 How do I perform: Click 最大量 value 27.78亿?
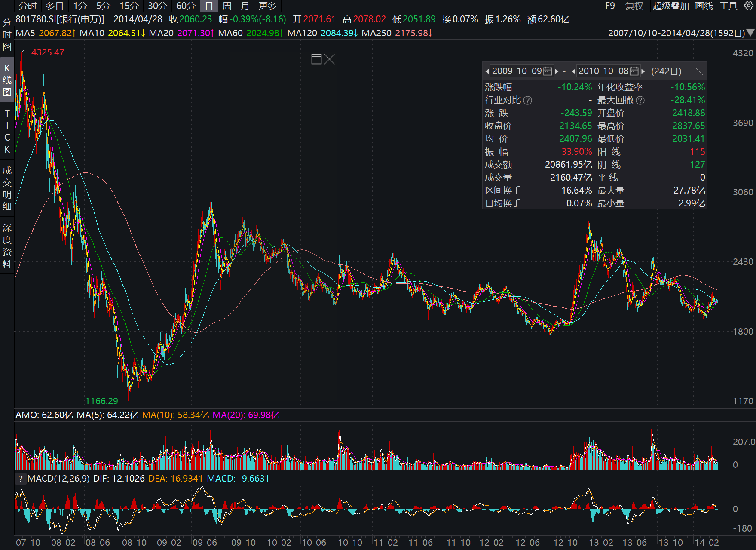(x=689, y=191)
